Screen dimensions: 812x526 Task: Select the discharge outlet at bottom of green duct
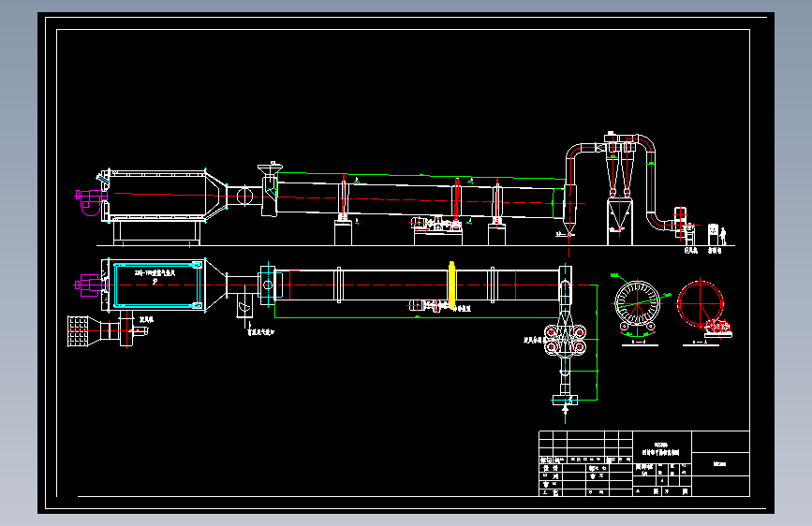pyautogui.click(x=565, y=400)
